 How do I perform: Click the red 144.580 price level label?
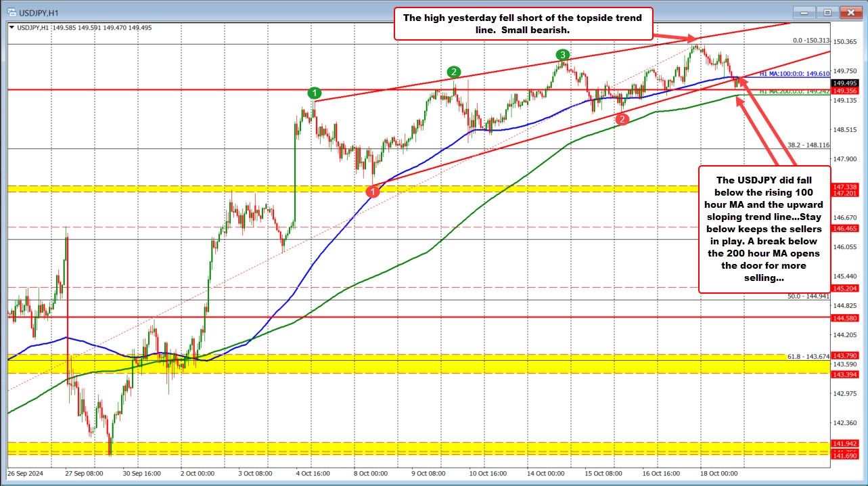[844, 318]
